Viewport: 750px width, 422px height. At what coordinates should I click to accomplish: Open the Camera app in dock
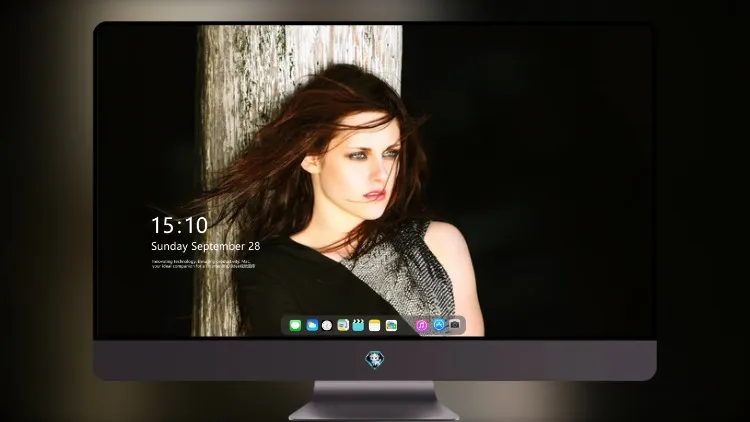pyautogui.click(x=454, y=324)
